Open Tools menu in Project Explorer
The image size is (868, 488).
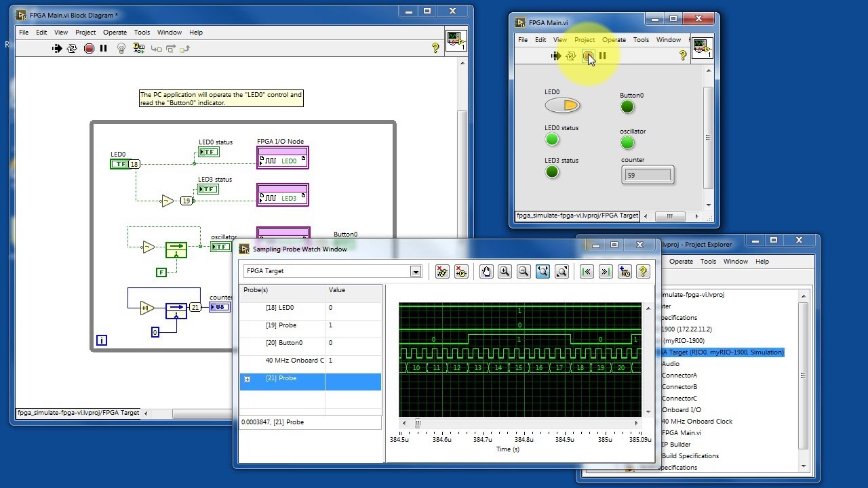point(708,261)
